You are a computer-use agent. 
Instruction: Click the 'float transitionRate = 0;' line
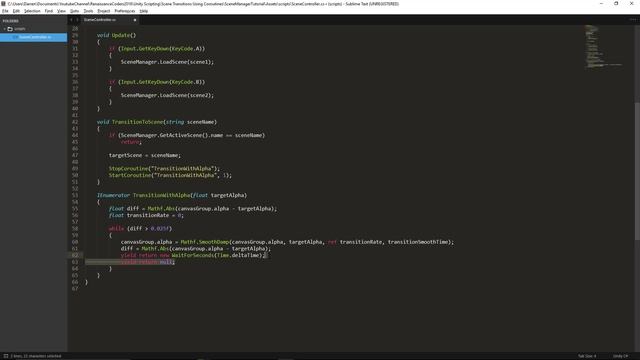click(146, 215)
